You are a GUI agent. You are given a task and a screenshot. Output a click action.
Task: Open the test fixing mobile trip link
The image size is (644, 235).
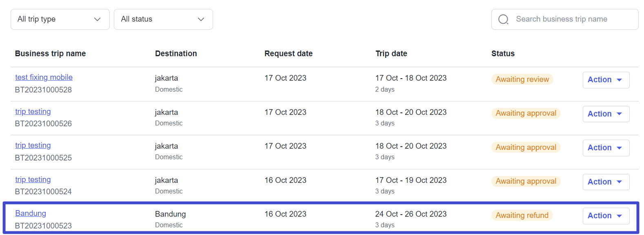[44, 77]
